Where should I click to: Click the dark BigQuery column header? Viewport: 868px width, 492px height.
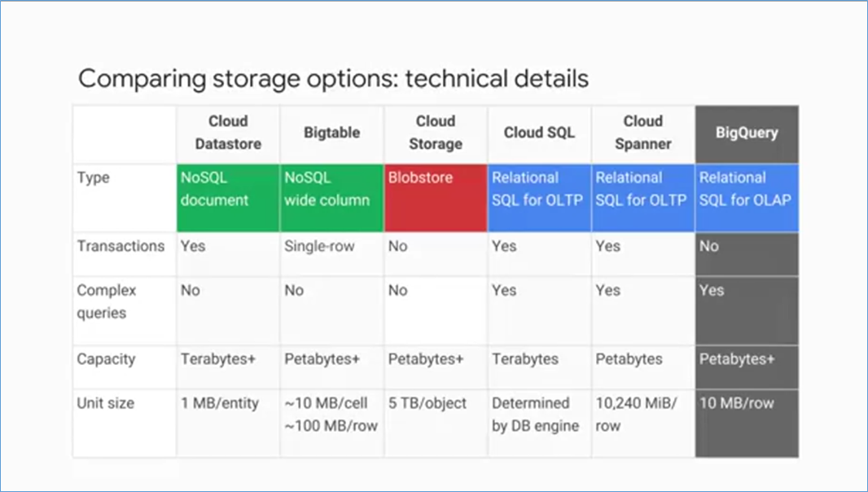[x=746, y=133]
